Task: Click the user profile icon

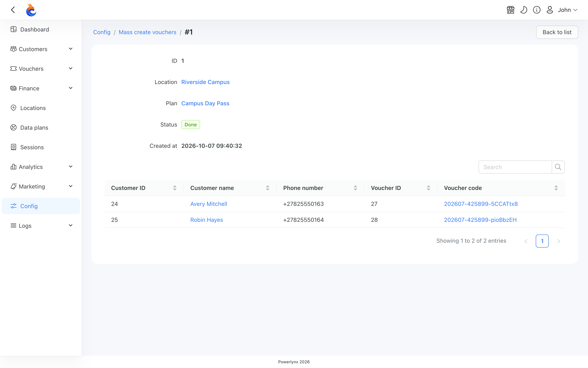Action: point(550,10)
